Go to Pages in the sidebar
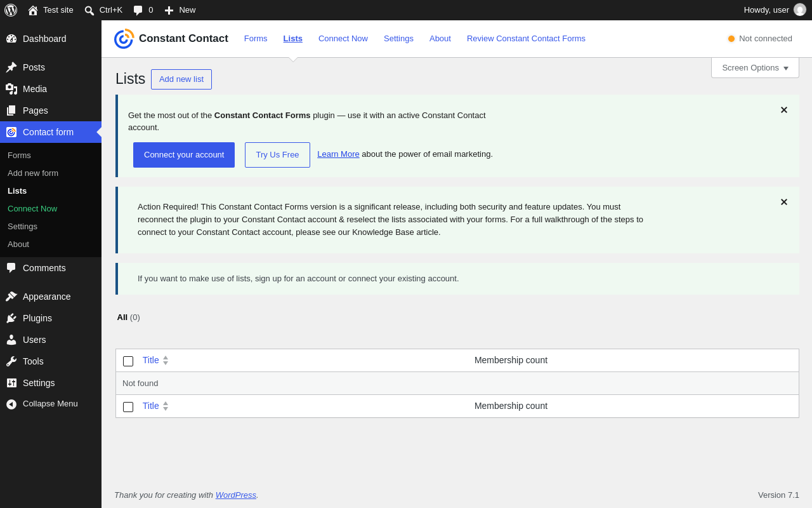 (51, 110)
